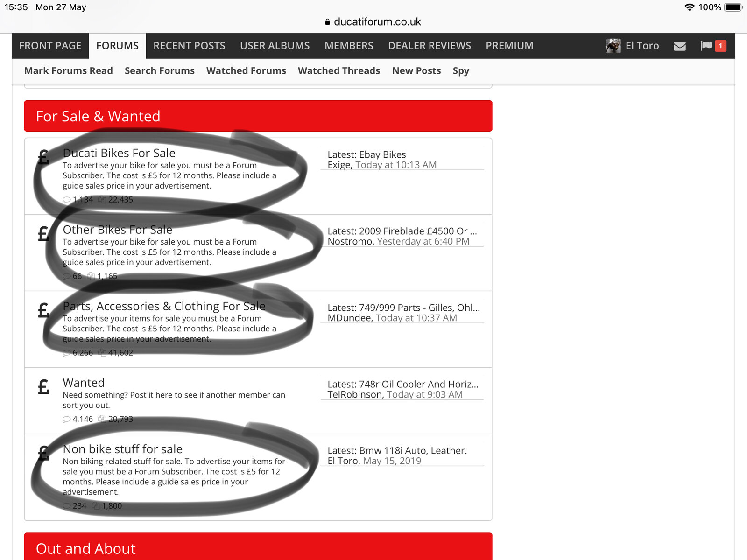Image resolution: width=747 pixels, height=560 pixels.
Task: Open the Premium menu item
Action: pyautogui.click(x=509, y=46)
